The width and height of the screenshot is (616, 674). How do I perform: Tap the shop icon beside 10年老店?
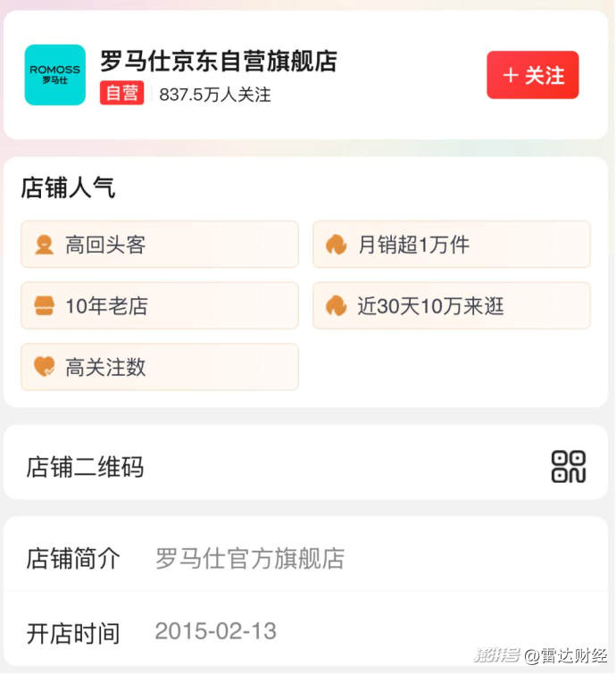pyautogui.click(x=44, y=306)
